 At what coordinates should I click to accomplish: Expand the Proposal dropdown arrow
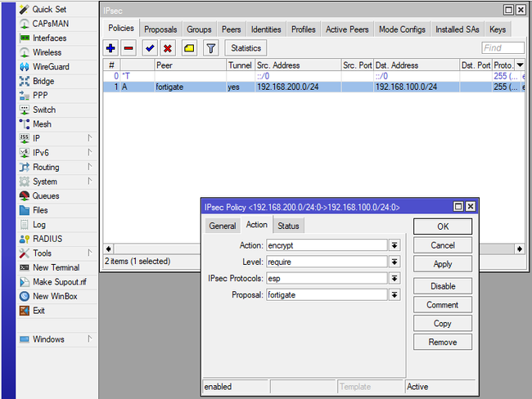[x=394, y=294]
